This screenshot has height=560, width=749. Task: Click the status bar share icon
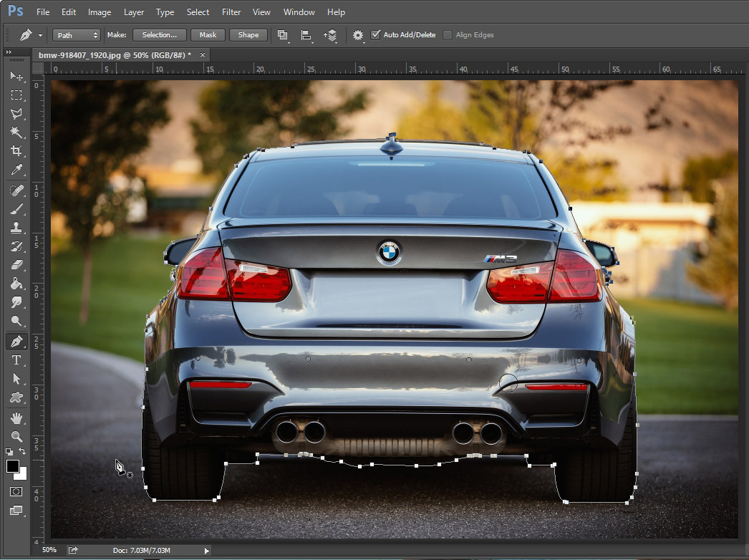click(73, 550)
